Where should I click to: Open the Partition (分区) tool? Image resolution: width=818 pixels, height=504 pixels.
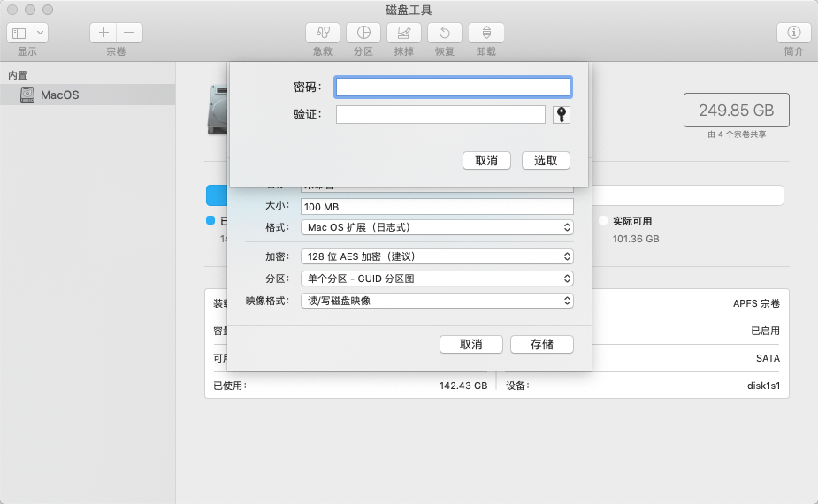(x=363, y=33)
